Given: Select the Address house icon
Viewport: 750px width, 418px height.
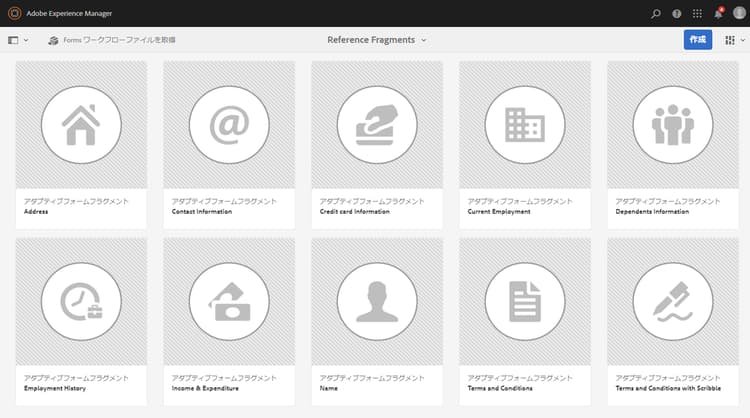Looking at the screenshot, I should [x=81, y=125].
